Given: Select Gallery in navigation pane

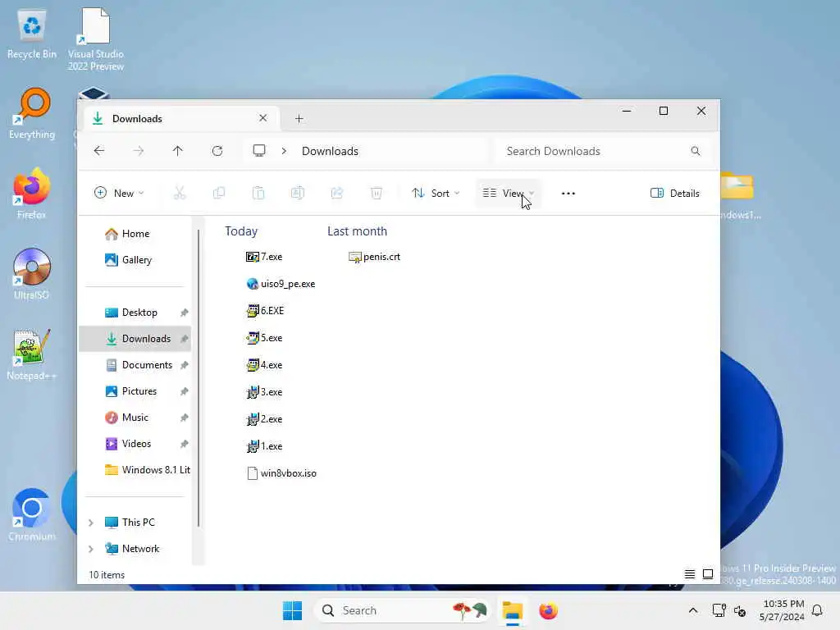Looking at the screenshot, I should tap(135, 260).
